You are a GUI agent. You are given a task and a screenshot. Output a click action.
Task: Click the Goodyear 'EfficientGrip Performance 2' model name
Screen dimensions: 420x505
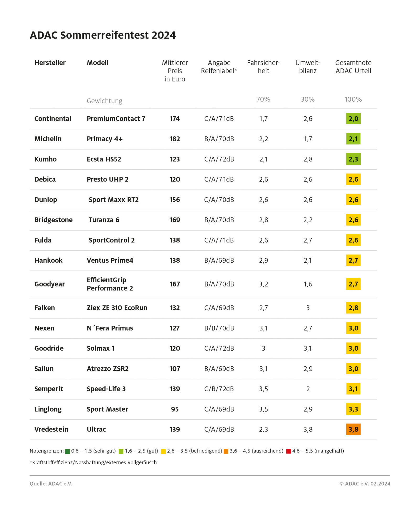point(110,284)
